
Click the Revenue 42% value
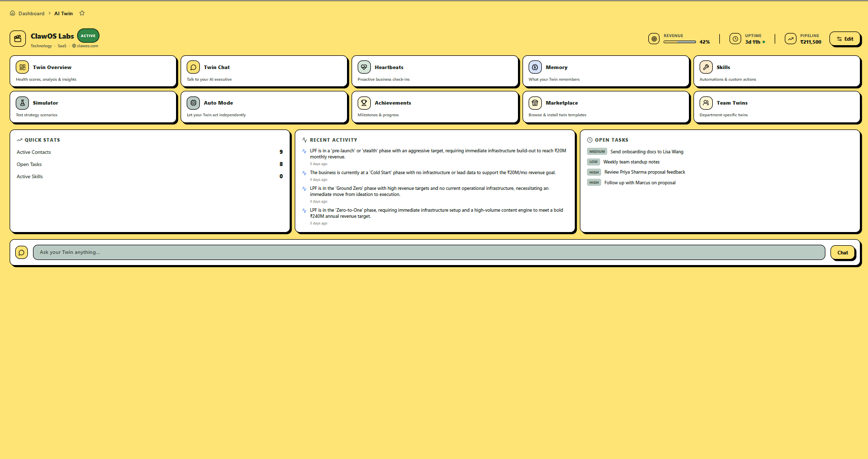pyautogui.click(x=705, y=42)
